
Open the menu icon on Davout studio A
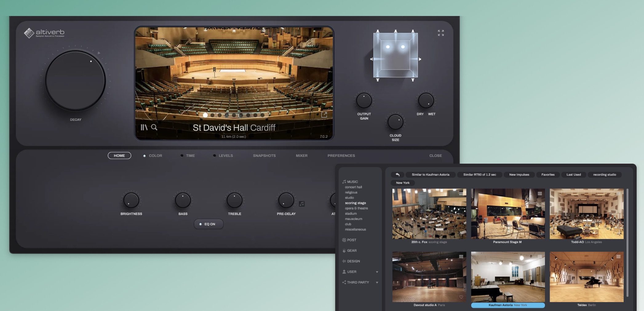point(461,257)
